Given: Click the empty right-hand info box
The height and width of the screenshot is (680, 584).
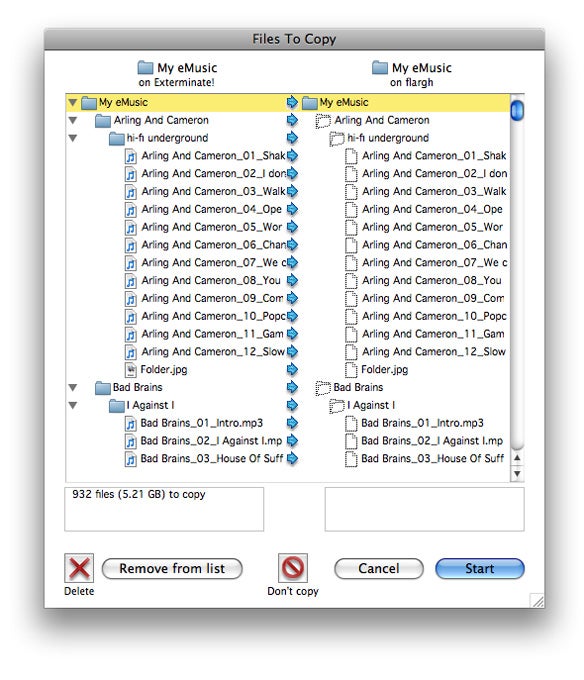Looking at the screenshot, I should point(424,509).
